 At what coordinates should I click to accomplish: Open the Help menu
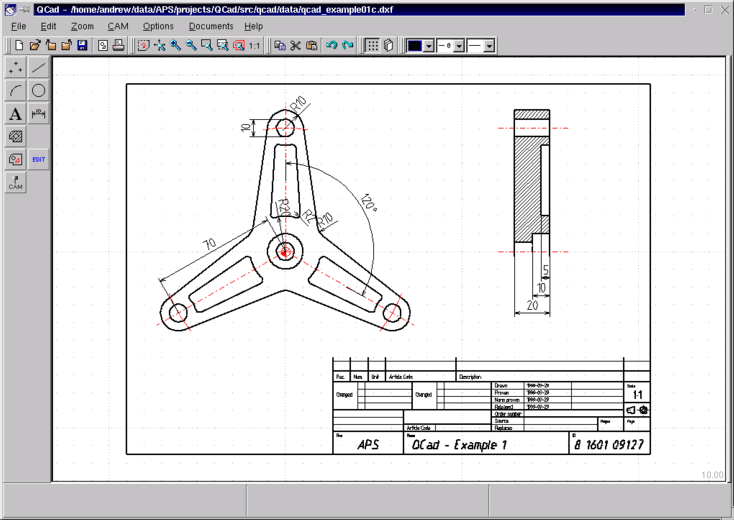(254, 26)
